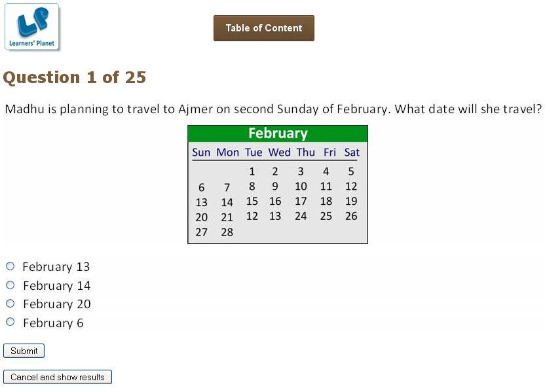Click date 27 in the calendar
545x392 pixels.
[x=202, y=232]
